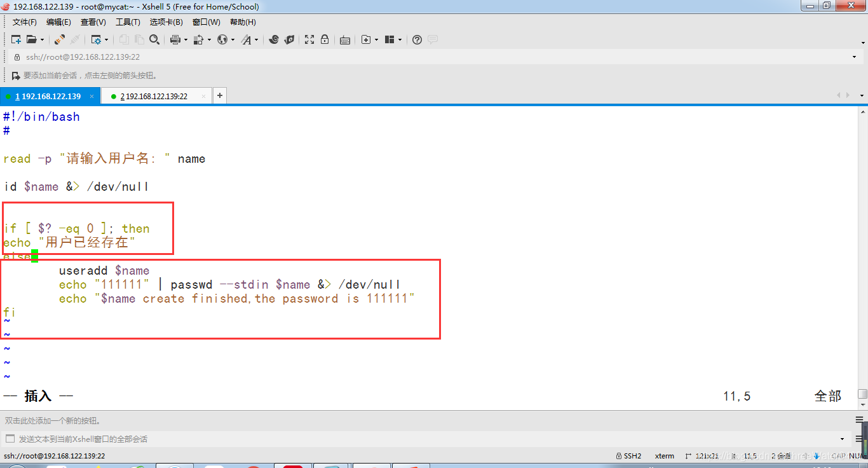Viewport: 868px width, 468px height.
Task: Expand the file transfer dropdown arrow
Action: 208,39
